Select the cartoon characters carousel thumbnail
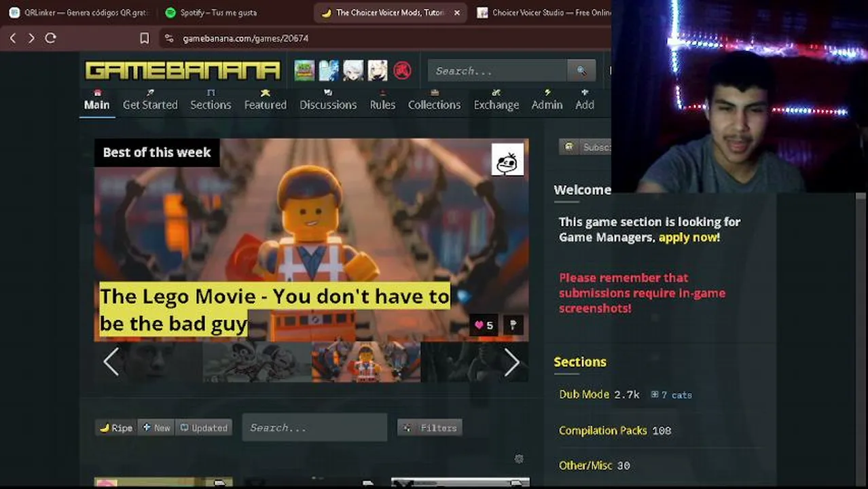Image resolution: width=868 pixels, height=489 pixels. coord(257,362)
